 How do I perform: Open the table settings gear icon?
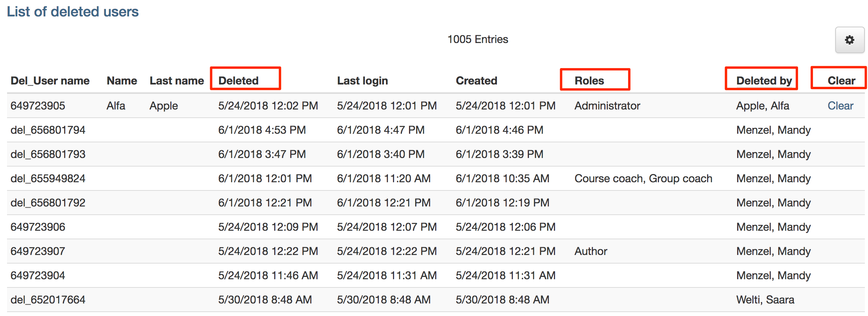(x=850, y=40)
